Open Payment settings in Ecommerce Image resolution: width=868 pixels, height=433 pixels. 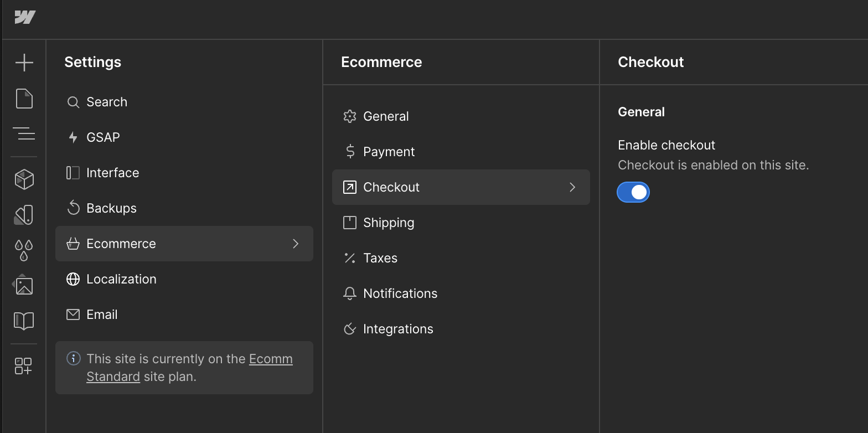point(389,152)
